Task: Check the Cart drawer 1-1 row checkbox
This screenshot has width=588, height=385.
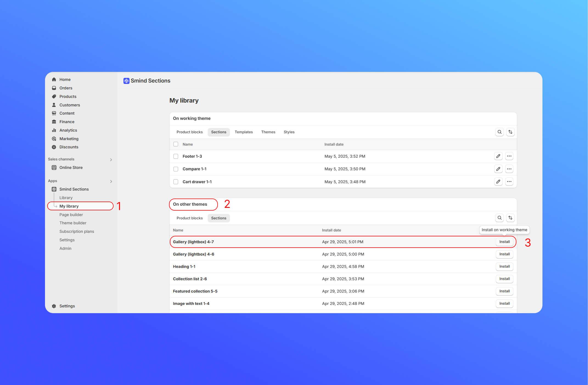Action: click(176, 182)
